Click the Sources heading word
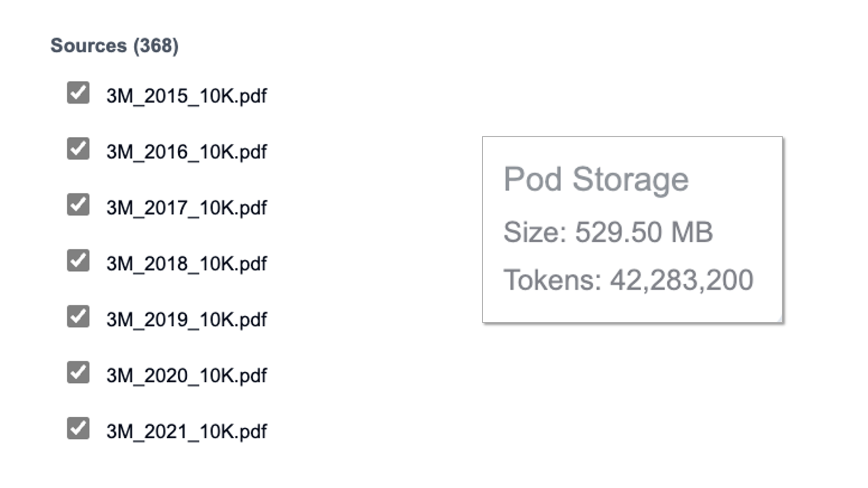 pyautogui.click(x=89, y=46)
